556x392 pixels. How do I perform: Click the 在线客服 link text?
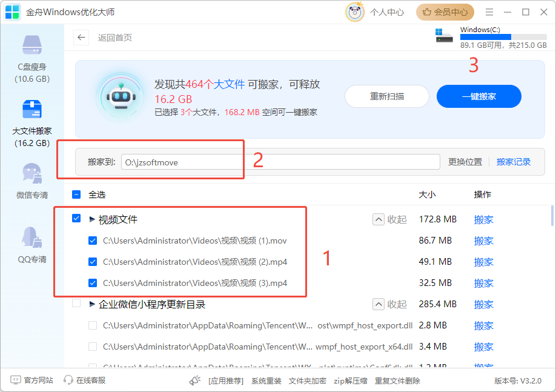click(91, 380)
